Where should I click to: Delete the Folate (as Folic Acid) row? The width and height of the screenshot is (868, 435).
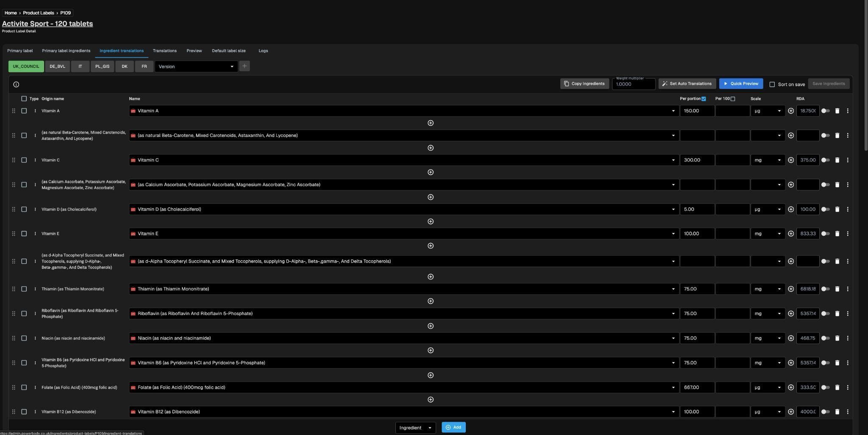click(x=837, y=388)
